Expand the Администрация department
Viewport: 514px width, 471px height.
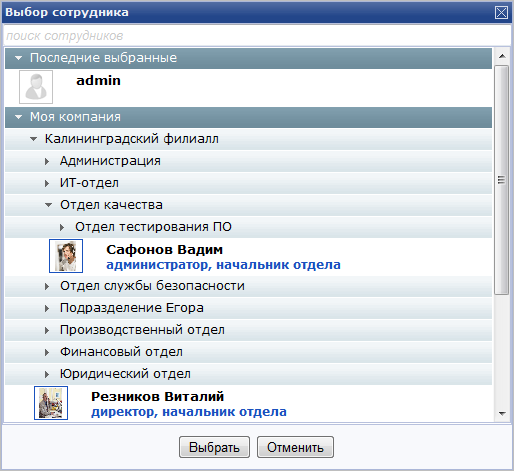[47, 161]
